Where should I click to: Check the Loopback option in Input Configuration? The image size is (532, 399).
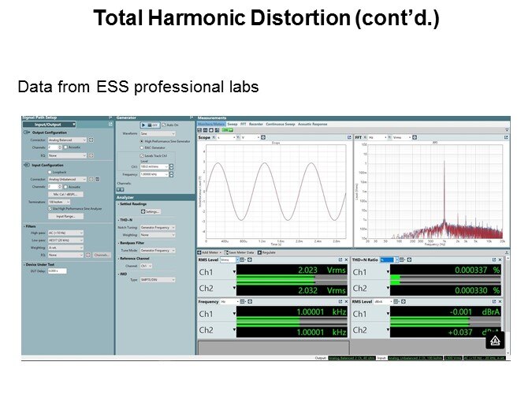pyautogui.click(x=50, y=171)
